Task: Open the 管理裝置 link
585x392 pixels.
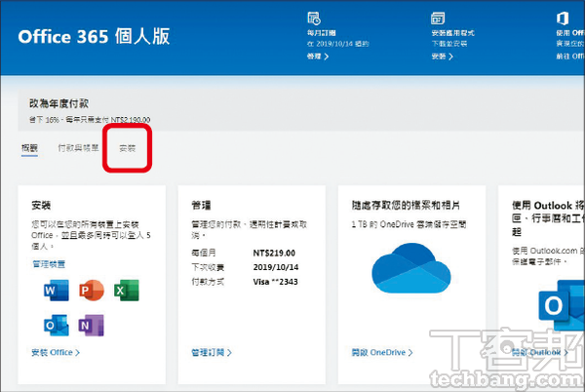Action: [x=49, y=264]
